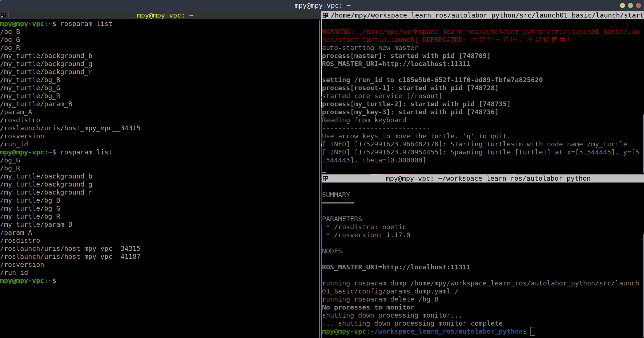Click the cursor block below the theta output line
Screen dimensions: 644x338
[x=324, y=168]
